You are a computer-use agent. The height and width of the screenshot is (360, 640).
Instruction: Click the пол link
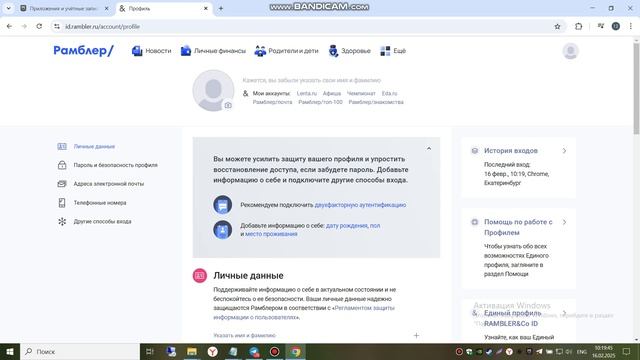click(x=375, y=225)
